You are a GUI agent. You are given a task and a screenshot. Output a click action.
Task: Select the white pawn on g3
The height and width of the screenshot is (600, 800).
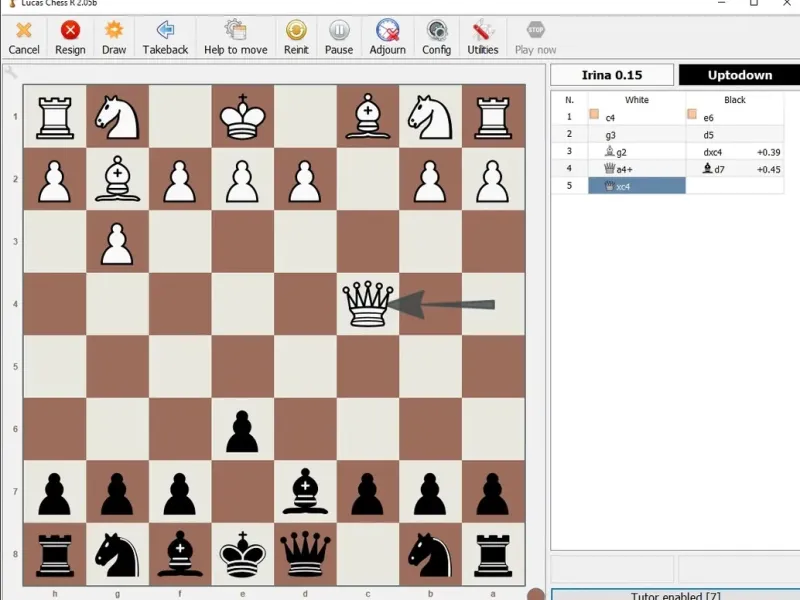coord(117,242)
